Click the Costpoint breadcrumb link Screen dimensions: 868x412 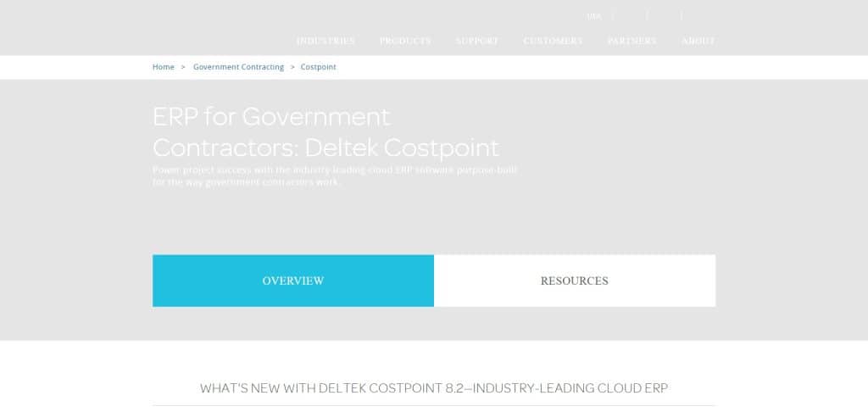[x=319, y=67]
